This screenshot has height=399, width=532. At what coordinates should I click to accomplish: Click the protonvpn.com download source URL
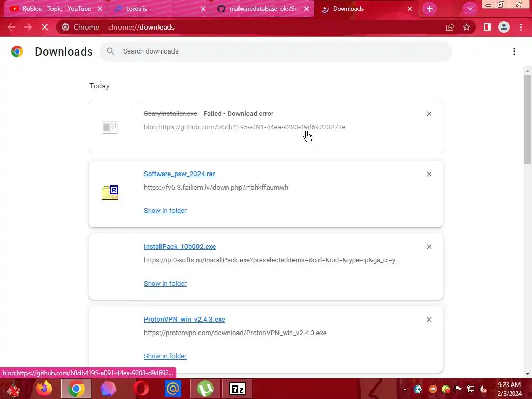click(235, 333)
